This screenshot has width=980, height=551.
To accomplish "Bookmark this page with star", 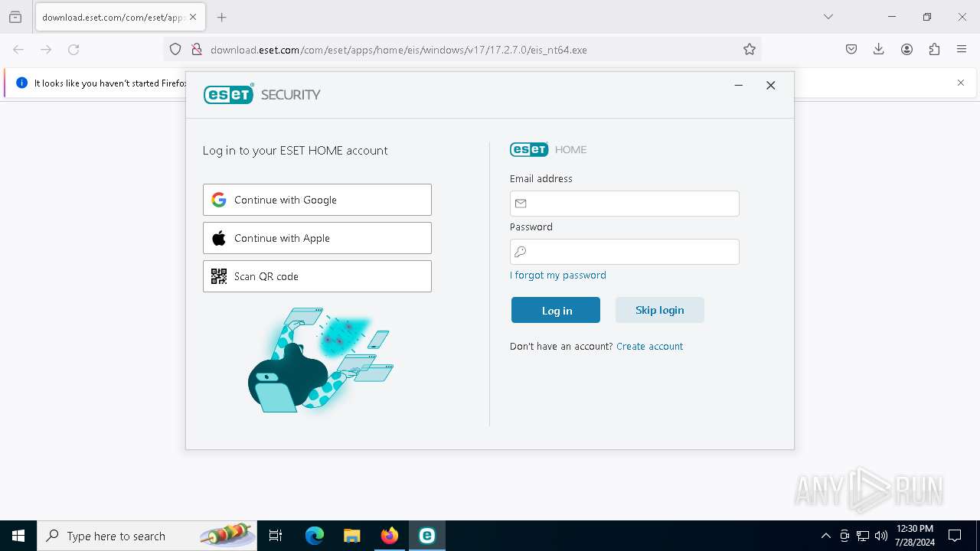I will (x=750, y=49).
